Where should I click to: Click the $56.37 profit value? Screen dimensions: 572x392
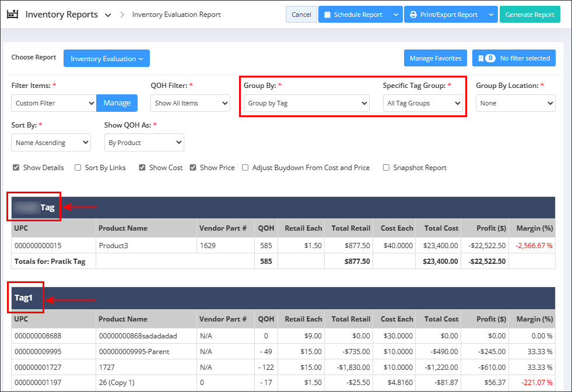coord(495,383)
